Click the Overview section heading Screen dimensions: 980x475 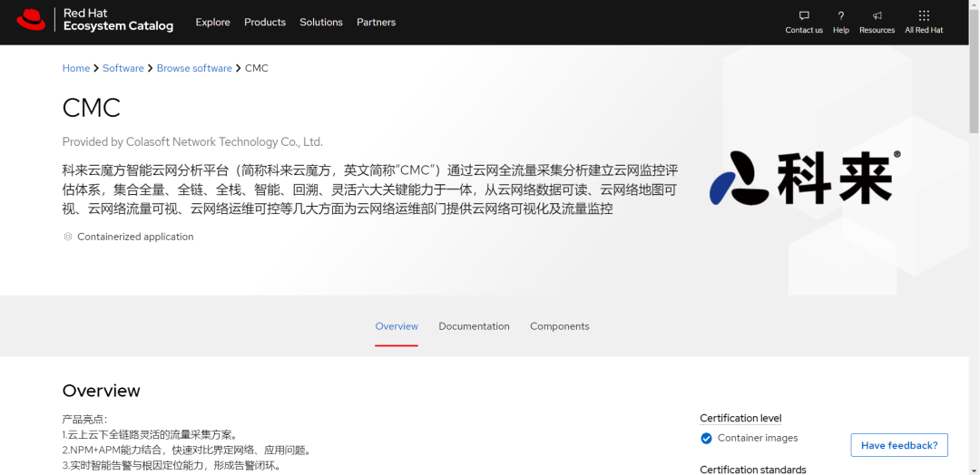tap(102, 391)
